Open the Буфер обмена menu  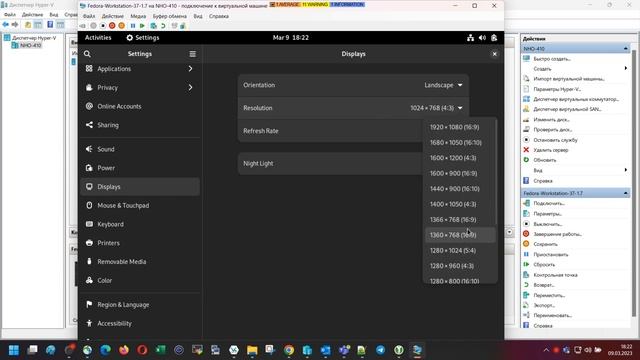pos(169,16)
